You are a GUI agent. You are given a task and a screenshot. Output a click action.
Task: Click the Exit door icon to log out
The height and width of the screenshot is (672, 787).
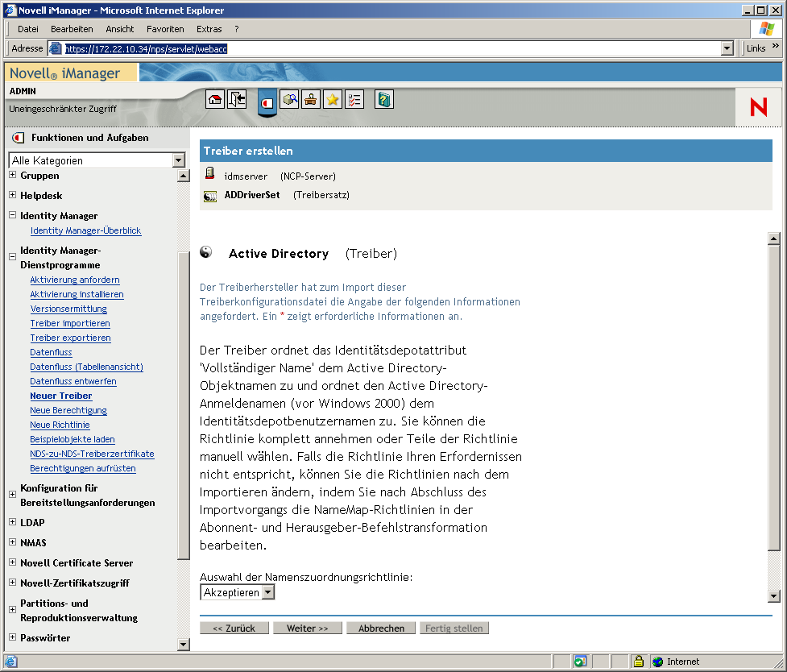(237, 98)
